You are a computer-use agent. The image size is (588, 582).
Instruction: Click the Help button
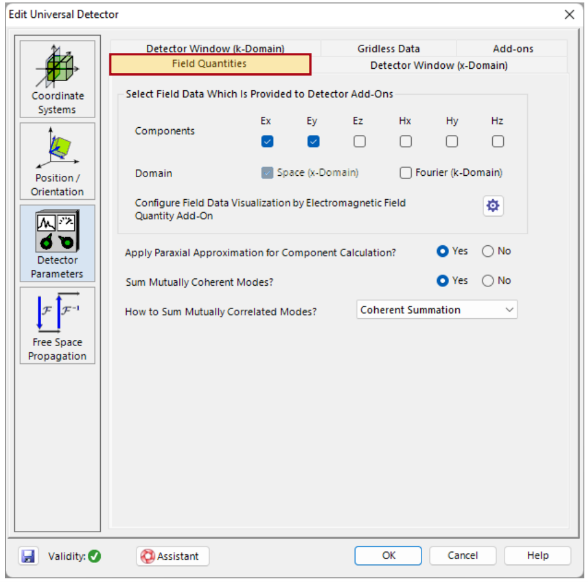pos(538,555)
